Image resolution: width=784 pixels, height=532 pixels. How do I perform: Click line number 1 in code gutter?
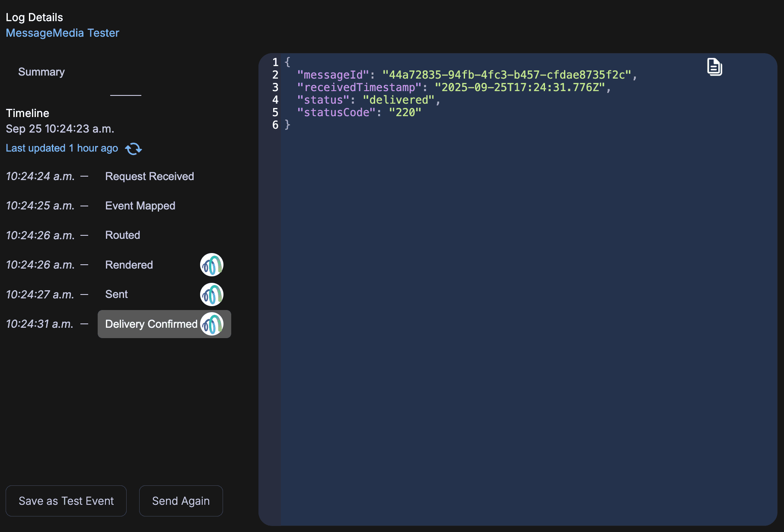[x=275, y=62]
